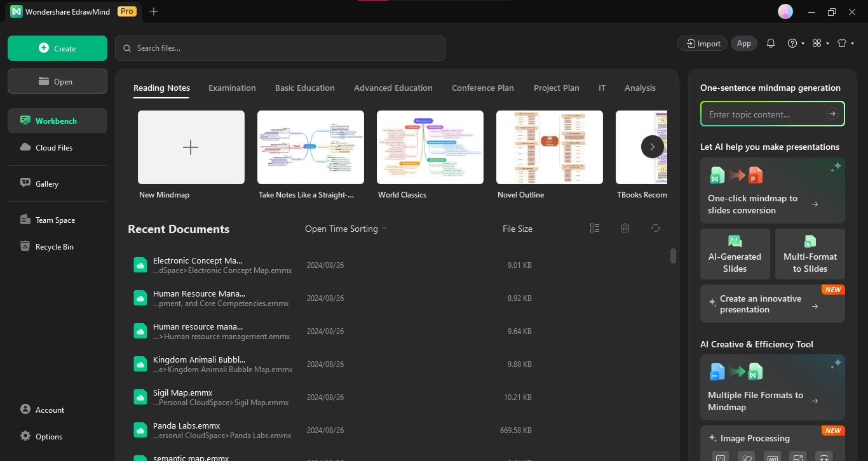Open Electronic Concept Map file row
This screenshot has width=868, height=461.
[396, 265]
